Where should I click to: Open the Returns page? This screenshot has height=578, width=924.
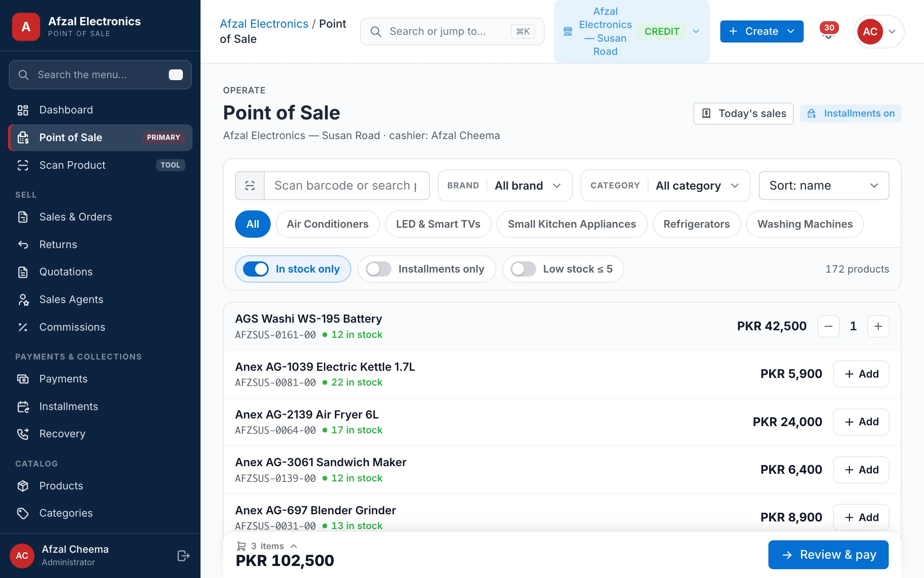click(x=100, y=245)
